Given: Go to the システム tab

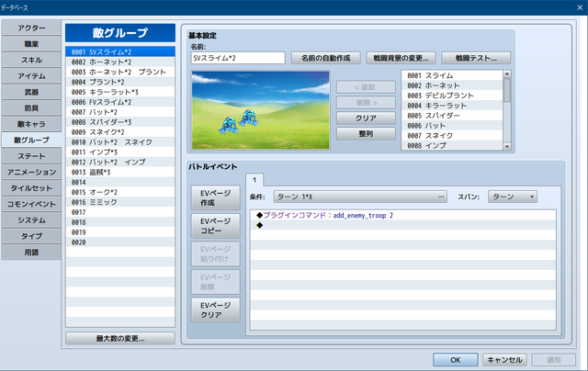Looking at the screenshot, I should pyautogui.click(x=31, y=220).
